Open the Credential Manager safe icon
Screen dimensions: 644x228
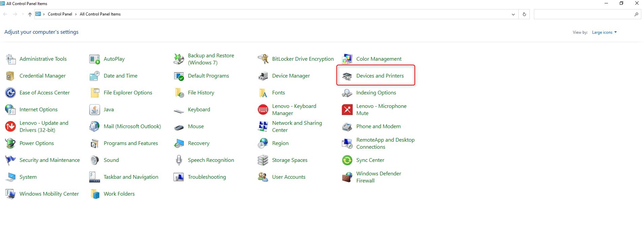click(10, 76)
